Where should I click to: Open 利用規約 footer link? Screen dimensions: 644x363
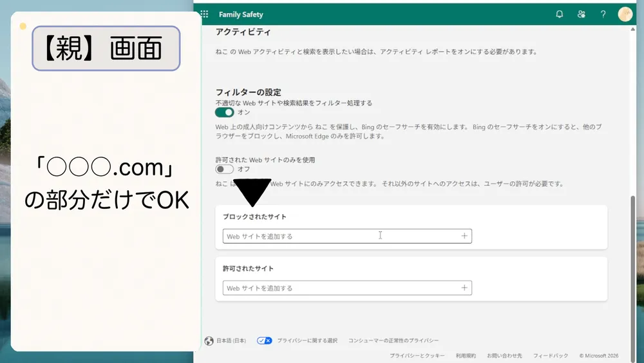(466, 356)
